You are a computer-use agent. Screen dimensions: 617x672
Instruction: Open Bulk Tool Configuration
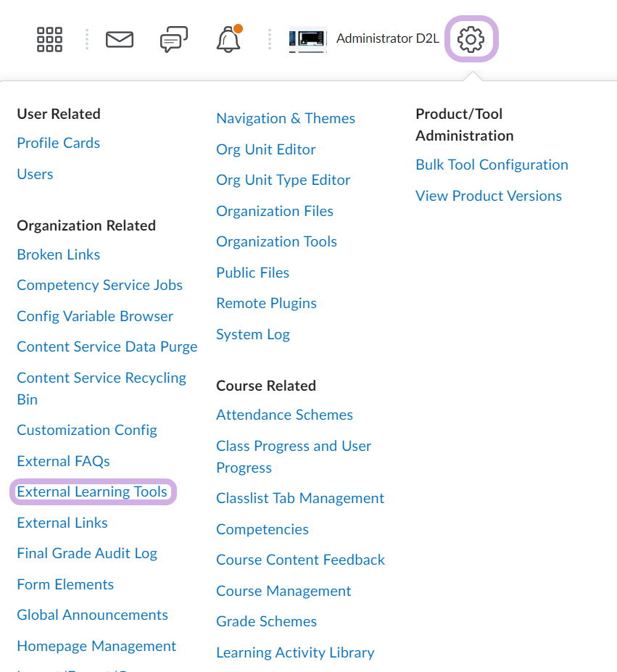[x=492, y=165]
